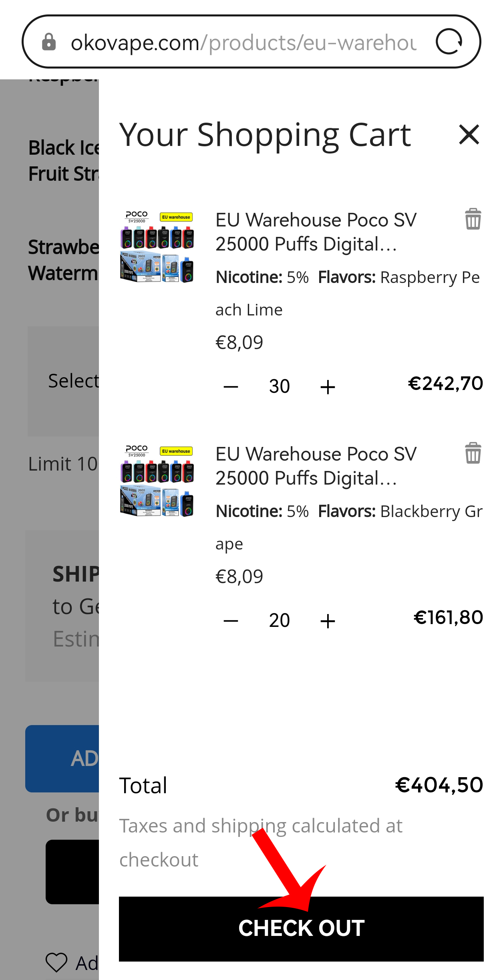This screenshot has width=503, height=980.
Task: Open Raspberry Peach Lime product thumbnail
Action: pos(157,247)
